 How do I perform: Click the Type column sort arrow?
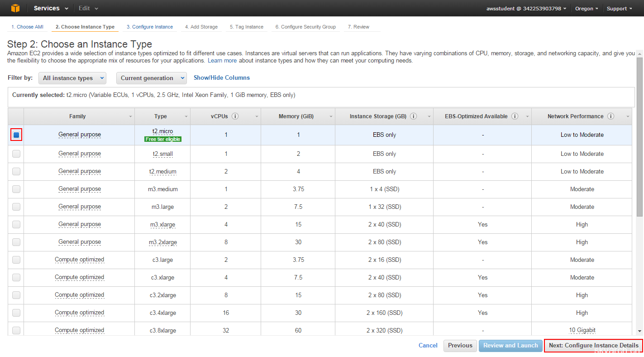click(186, 117)
